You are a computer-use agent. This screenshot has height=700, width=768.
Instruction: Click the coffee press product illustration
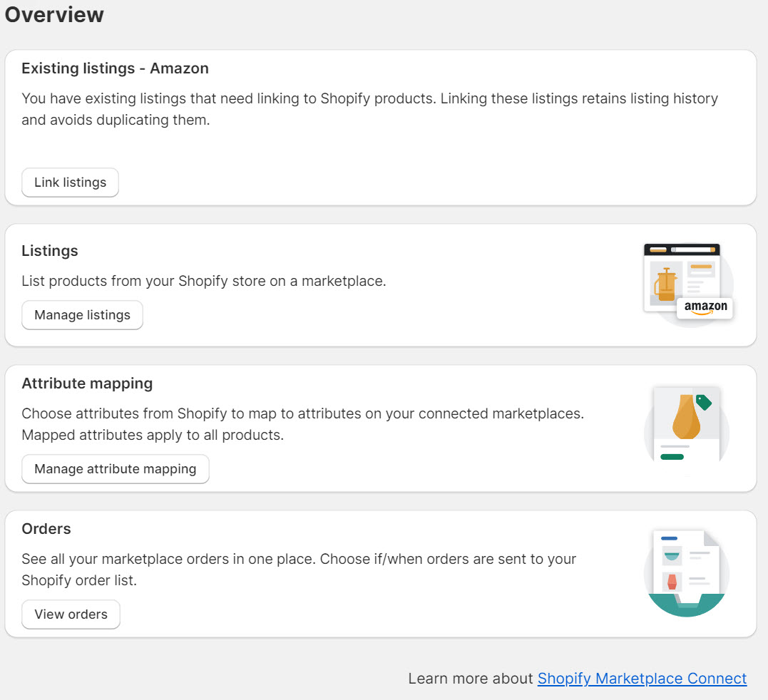coord(665,284)
